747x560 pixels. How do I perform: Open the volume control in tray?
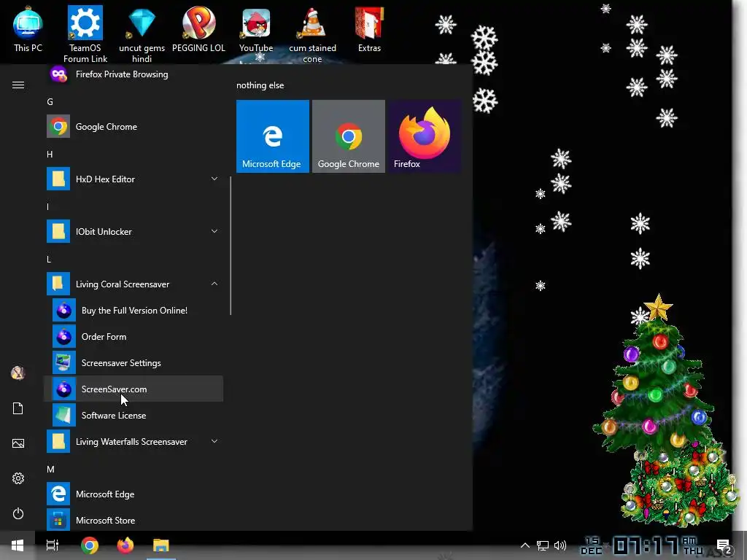tap(560, 545)
